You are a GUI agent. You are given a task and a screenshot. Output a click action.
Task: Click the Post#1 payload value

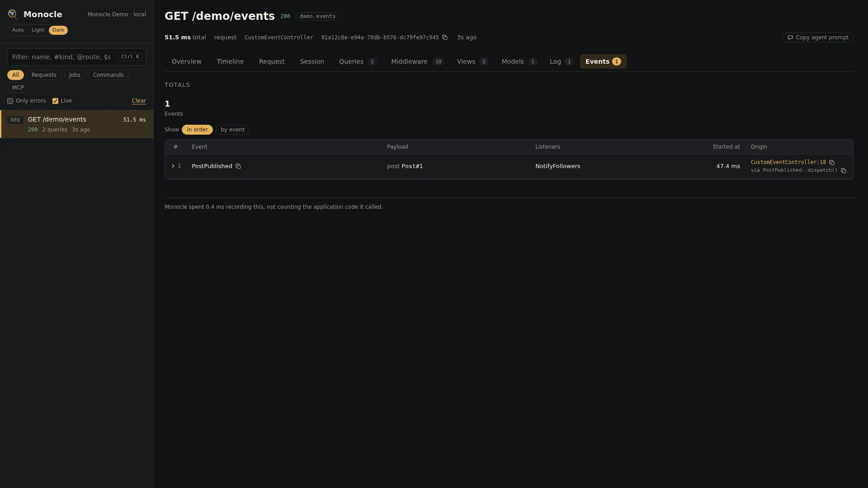tap(412, 166)
